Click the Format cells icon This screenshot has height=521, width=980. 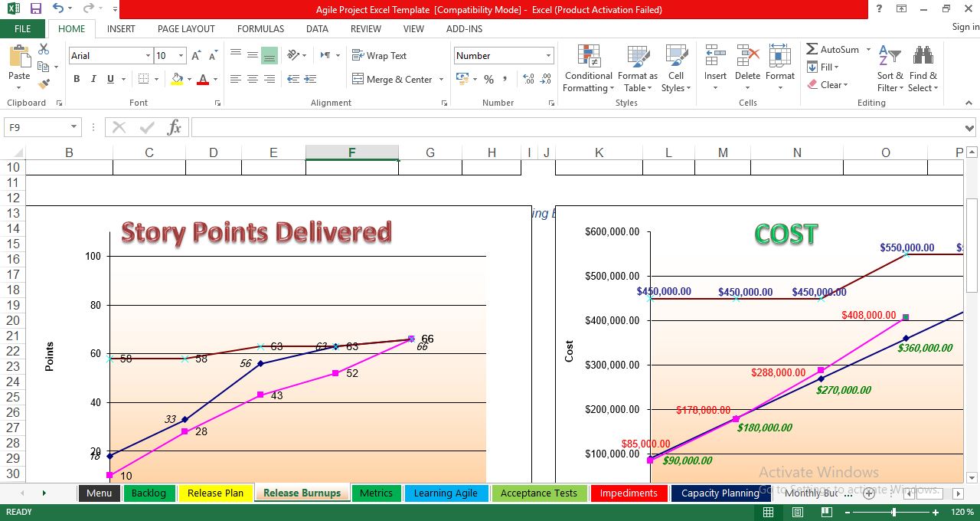[779, 56]
